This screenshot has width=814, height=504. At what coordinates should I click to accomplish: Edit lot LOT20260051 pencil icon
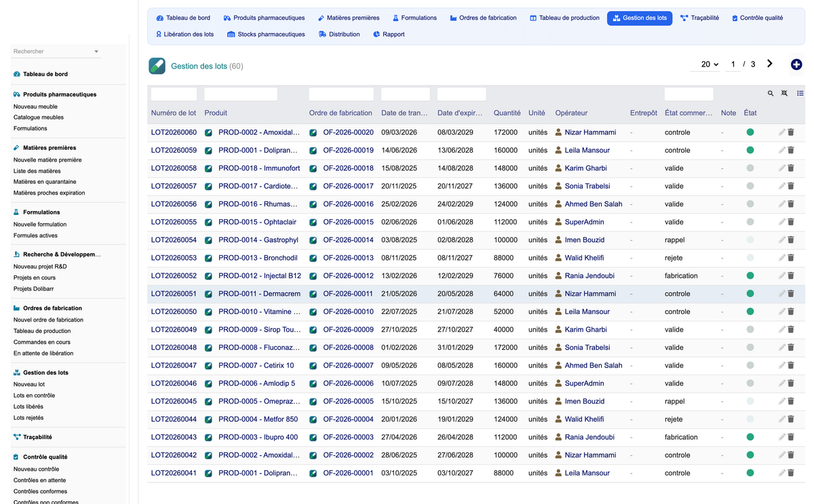click(x=782, y=294)
